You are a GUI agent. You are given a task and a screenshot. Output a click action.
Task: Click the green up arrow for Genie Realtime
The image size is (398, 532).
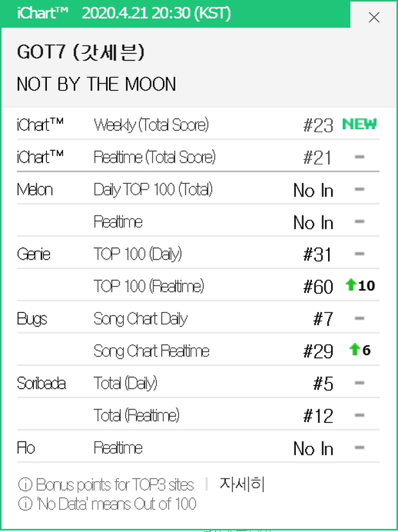coord(350,286)
